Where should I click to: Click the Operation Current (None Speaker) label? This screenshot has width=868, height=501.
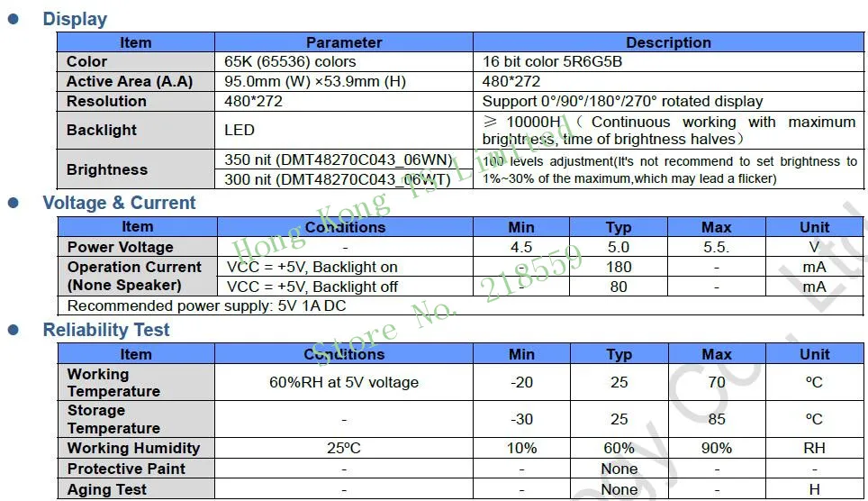pyautogui.click(x=134, y=276)
